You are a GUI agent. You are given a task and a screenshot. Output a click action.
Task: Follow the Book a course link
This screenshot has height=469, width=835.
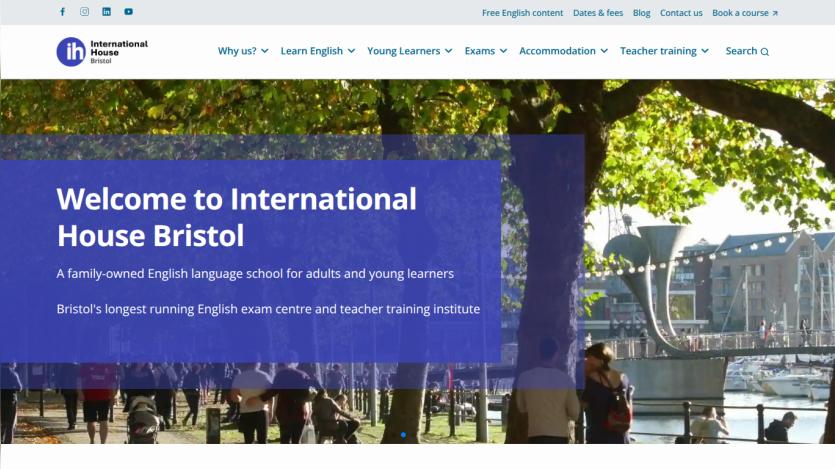click(x=740, y=13)
